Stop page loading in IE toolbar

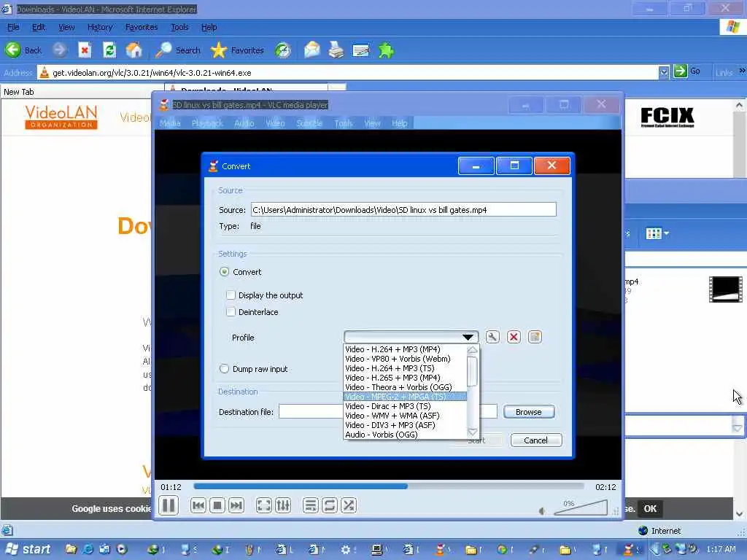pos(85,50)
